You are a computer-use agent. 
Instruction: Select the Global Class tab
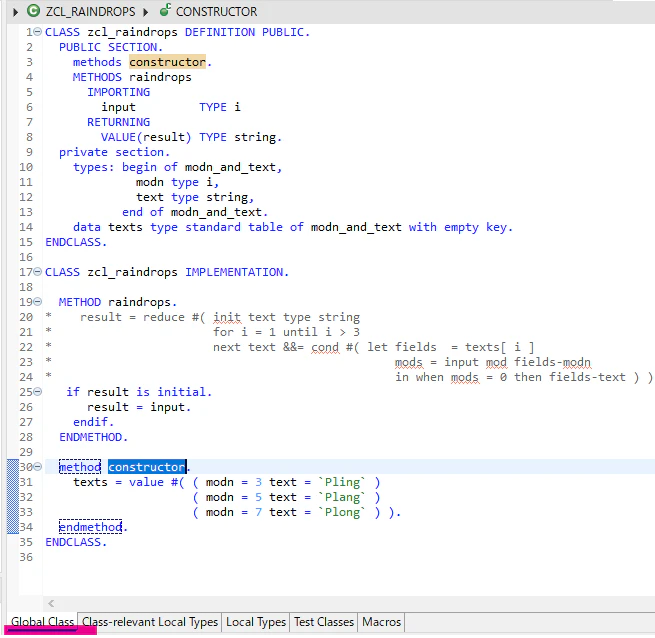[42, 622]
